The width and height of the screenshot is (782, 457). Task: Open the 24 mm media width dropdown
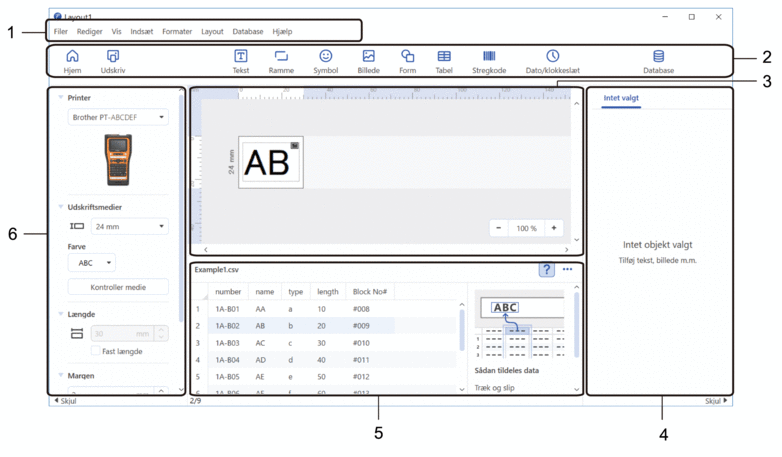(129, 227)
